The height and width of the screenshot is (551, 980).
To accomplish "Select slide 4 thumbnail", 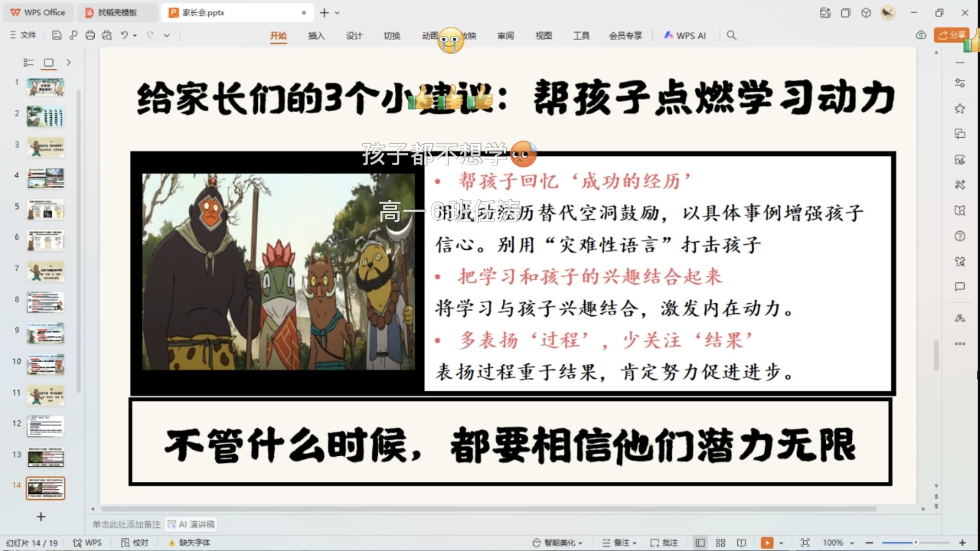I will pyautogui.click(x=46, y=178).
